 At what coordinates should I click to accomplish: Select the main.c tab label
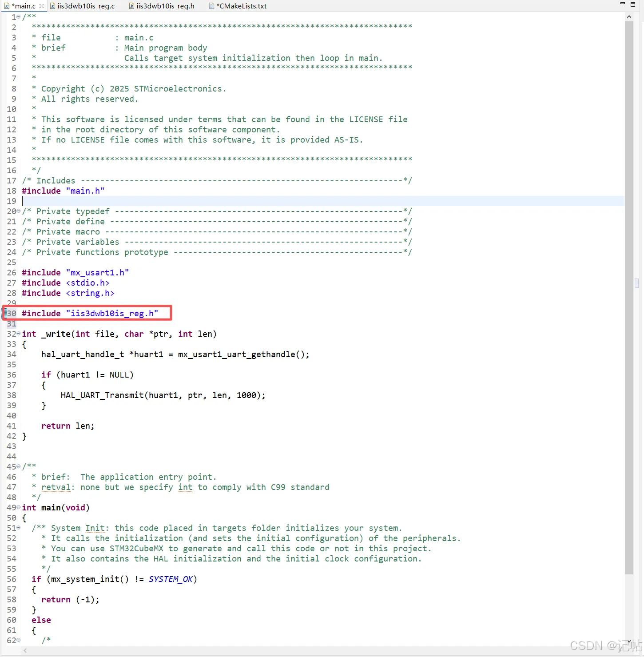pyautogui.click(x=24, y=6)
